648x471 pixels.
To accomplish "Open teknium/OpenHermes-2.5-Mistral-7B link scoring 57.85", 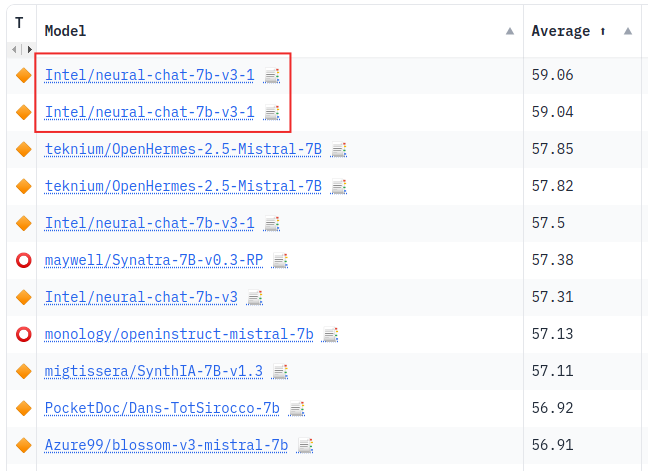I will [x=183, y=149].
